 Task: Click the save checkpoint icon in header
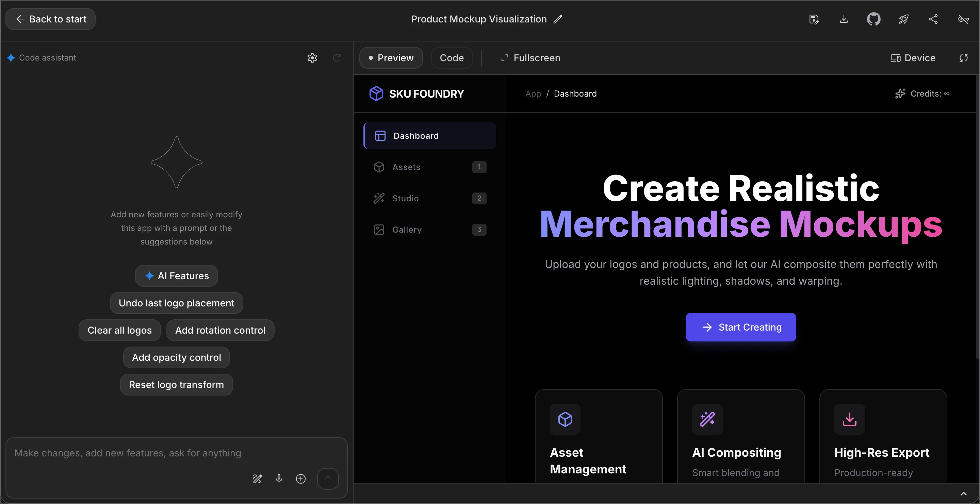pos(814,19)
